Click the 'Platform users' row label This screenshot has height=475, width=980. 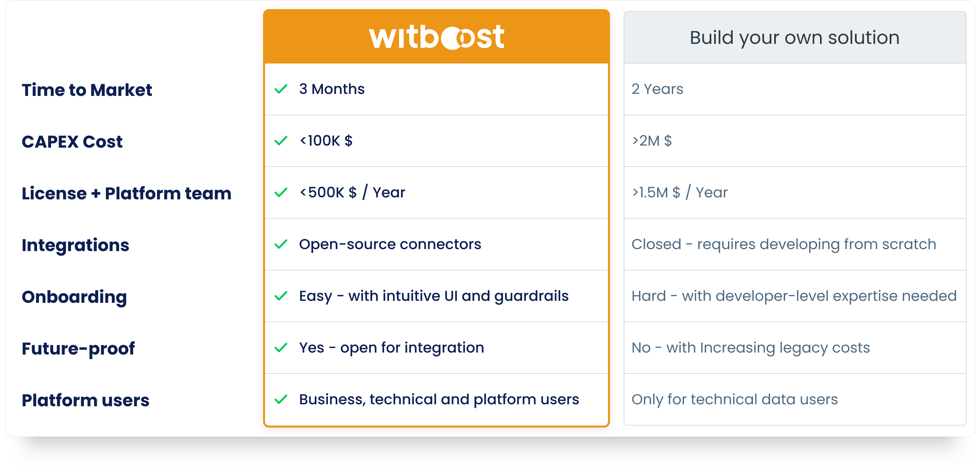tap(85, 400)
